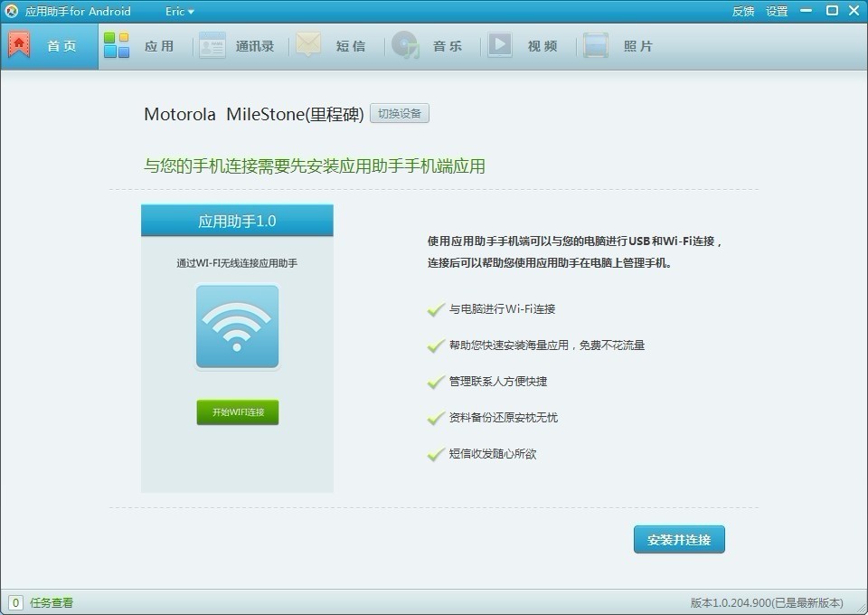Click Motorola MileStone device name
This screenshot has width=868, height=615.
pos(253,114)
